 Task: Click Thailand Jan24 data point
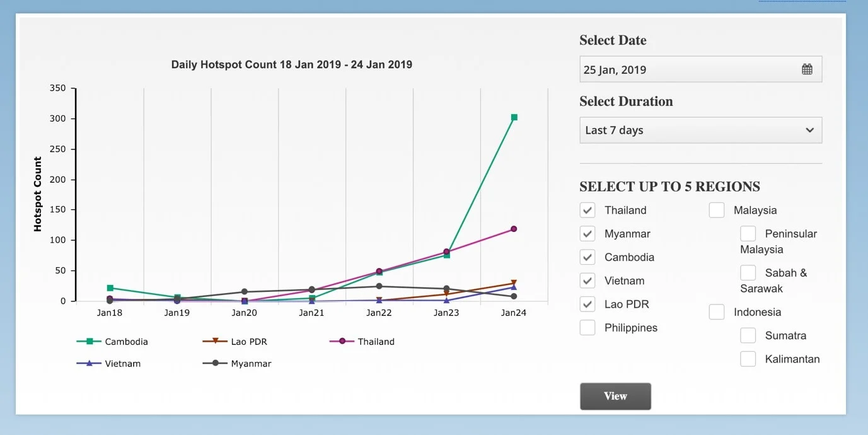tap(514, 229)
